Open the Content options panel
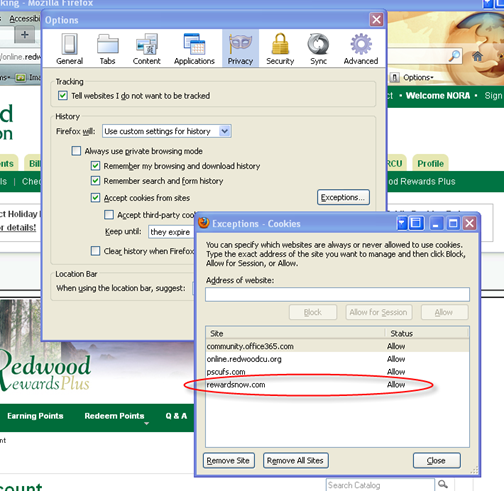This screenshot has width=504, height=491. pos(147,49)
